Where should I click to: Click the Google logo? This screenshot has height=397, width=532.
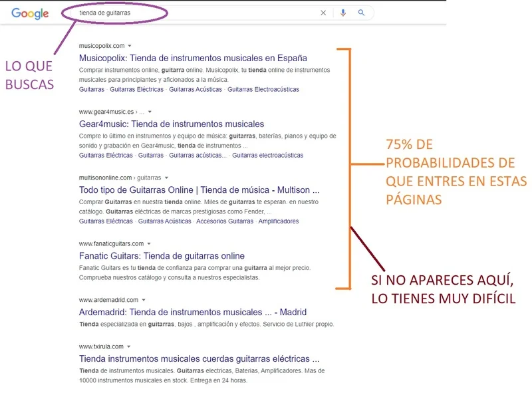point(30,13)
